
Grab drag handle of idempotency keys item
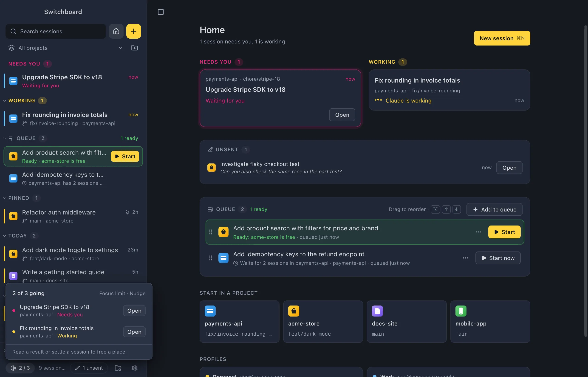211,258
